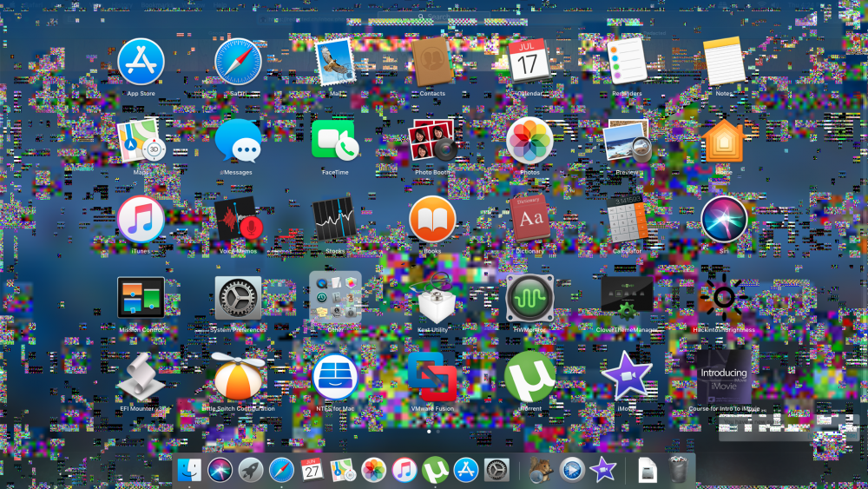Open the Dictionary app
Viewport: 868px width, 489px height.
tap(529, 219)
